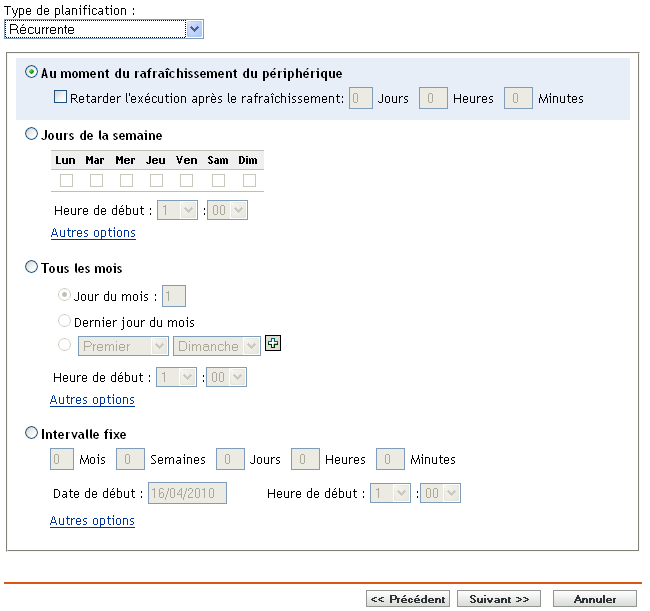Viewport: 650px width, 611px height.
Task: Open the monthly start hour dropdown
Action: 176,377
